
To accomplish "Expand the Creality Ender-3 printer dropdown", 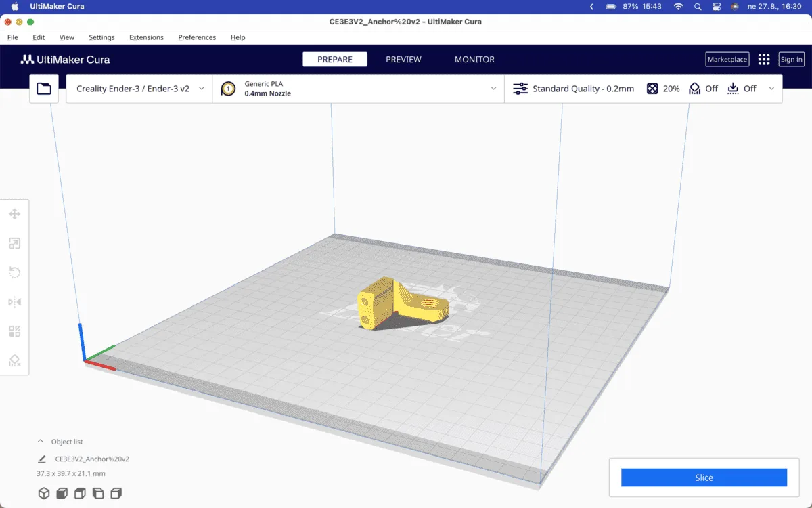I will point(139,88).
